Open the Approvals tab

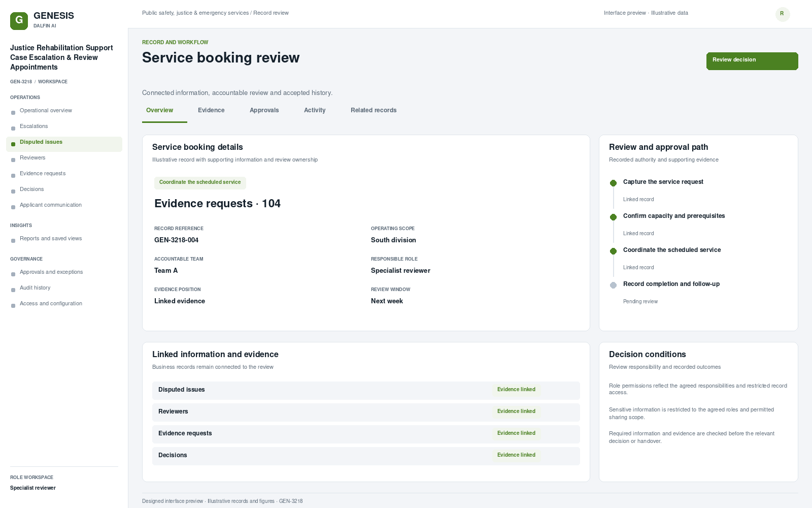264,110
